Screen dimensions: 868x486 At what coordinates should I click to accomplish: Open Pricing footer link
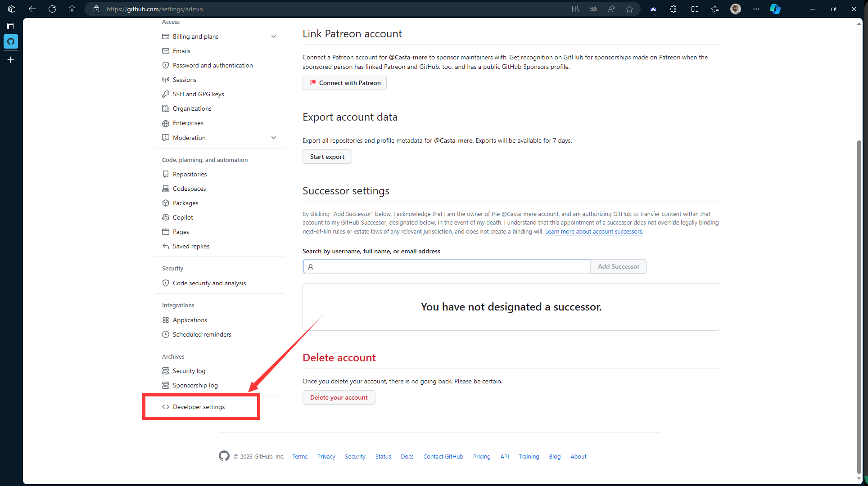[x=482, y=456]
